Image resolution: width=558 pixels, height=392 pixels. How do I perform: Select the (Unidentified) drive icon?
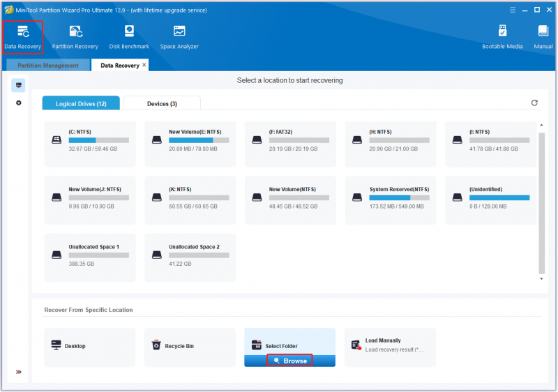click(458, 197)
